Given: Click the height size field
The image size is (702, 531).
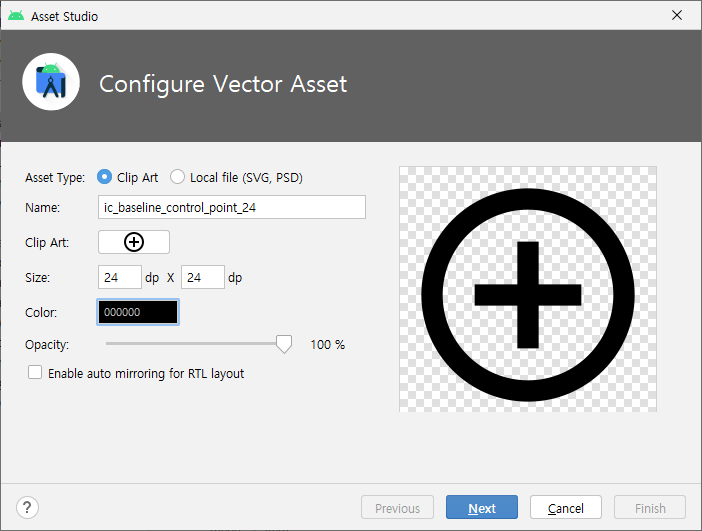Looking at the screenshot, I should point(203,277).
